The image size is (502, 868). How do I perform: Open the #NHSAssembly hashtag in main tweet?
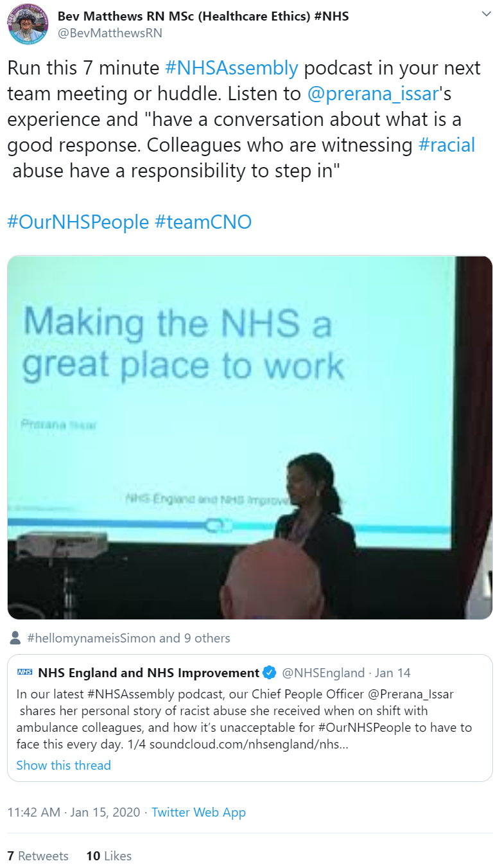(232, 67)
